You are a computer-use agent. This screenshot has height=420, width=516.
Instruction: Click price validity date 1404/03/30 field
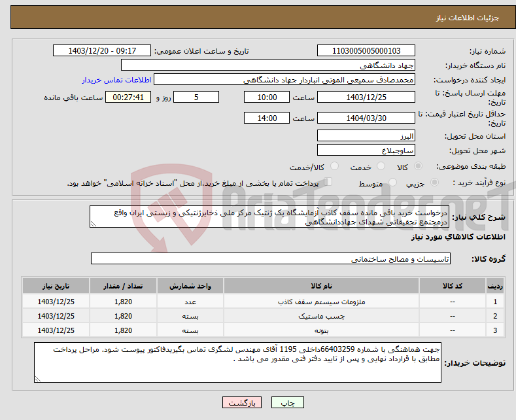(x=366, y=118)
